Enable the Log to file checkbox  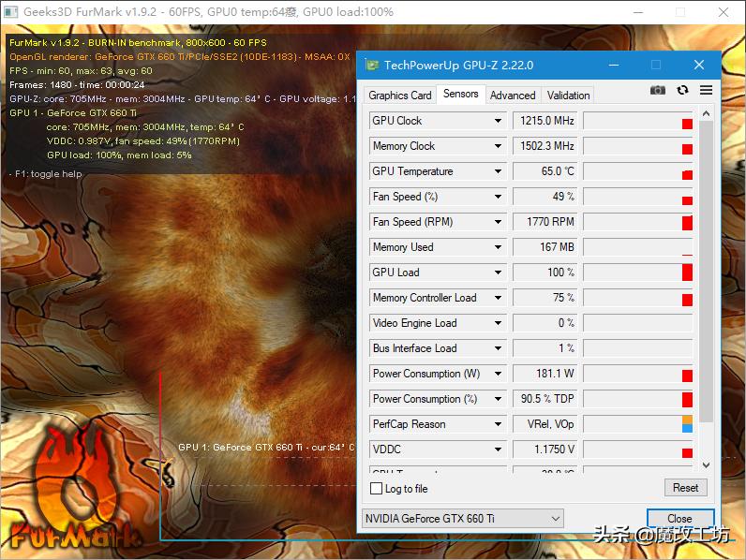[x=376, y=488]
